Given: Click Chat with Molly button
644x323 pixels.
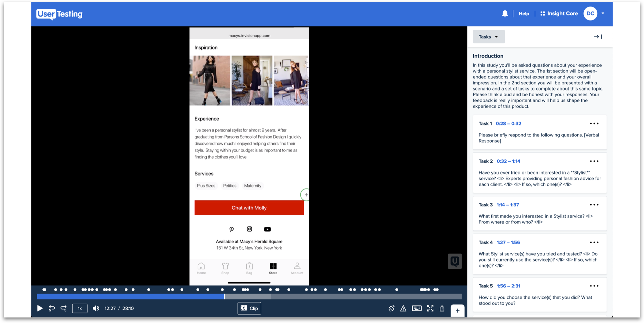Looking at the screenshot, I should click(249, 208).
